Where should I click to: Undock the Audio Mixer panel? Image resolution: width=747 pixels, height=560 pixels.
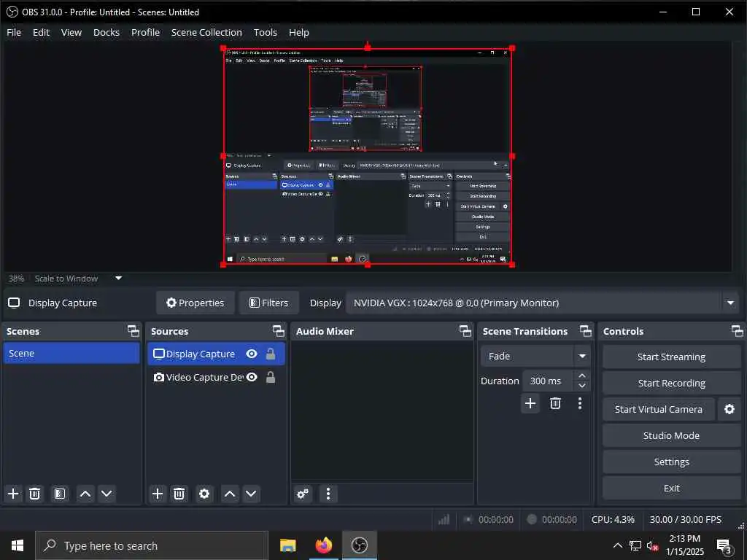coord(465,331)
